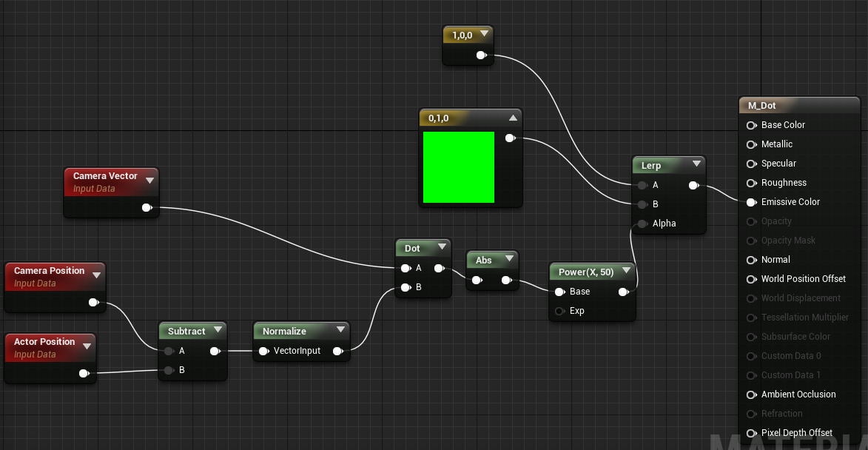
Task: Click the Lerp node output pin
Action: click(694, 186)
